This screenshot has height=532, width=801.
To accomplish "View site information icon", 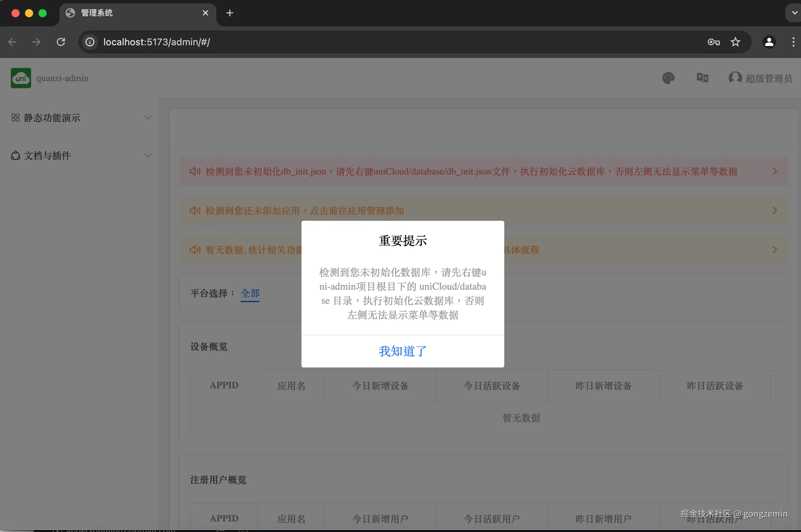I will pos(90,42).
